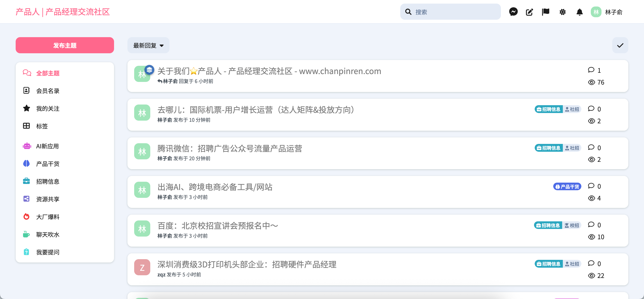Click the compose draft pencil icon
Screen dimensions: 644x299
[529, 12]
